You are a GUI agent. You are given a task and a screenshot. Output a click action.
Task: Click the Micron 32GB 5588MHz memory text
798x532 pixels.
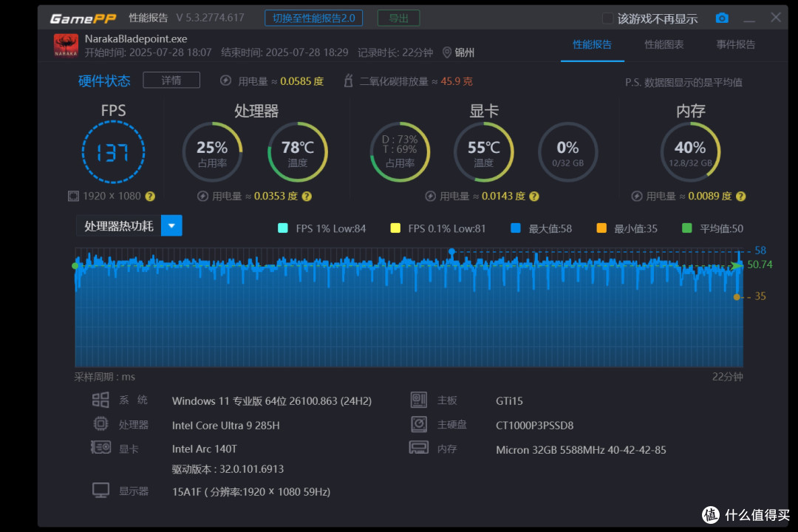click(x=582, y=450)
